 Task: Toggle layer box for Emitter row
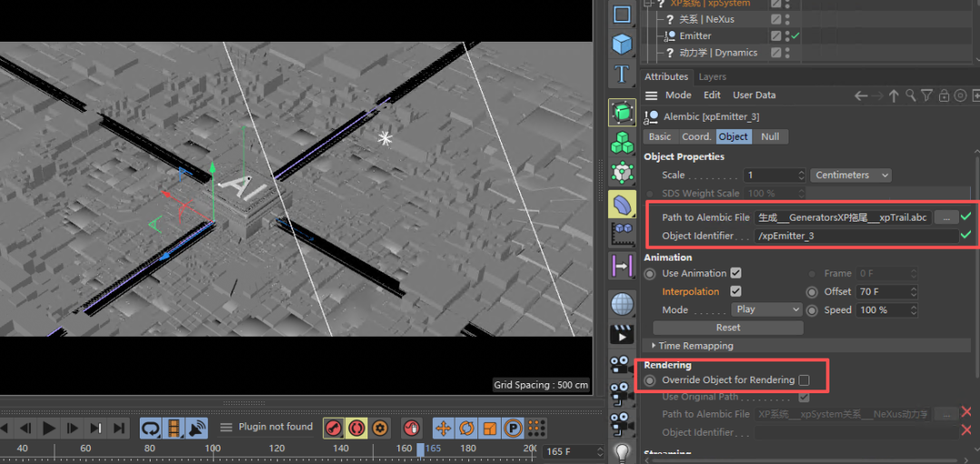tap(776, 36)
